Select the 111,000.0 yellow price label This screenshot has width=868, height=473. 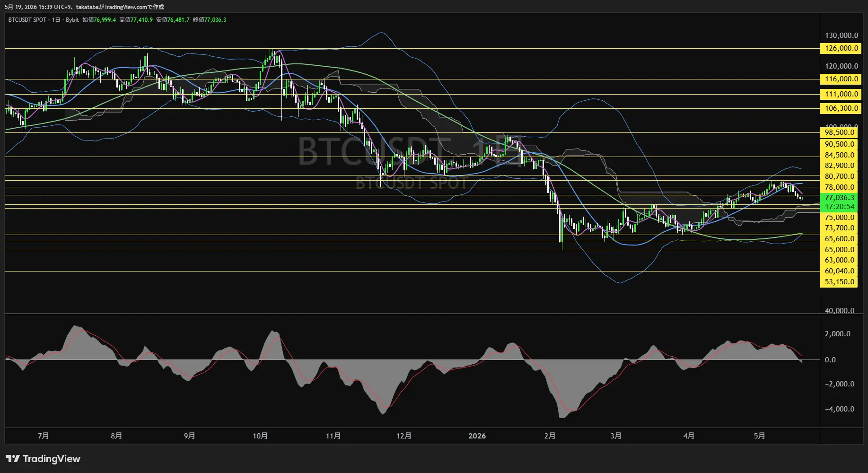click(x=841, y=94)
